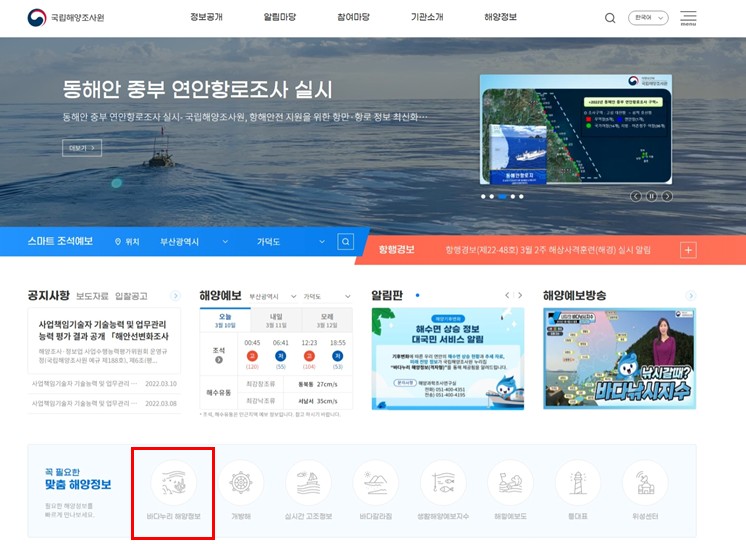This screenshot has height=544, width=746.
Task: Switch to 보도자료 news tab
Action: point(92,296)
